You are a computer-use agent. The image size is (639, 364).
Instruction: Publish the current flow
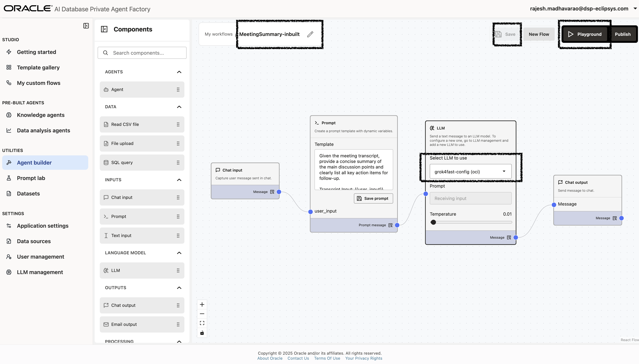point(623,34)
